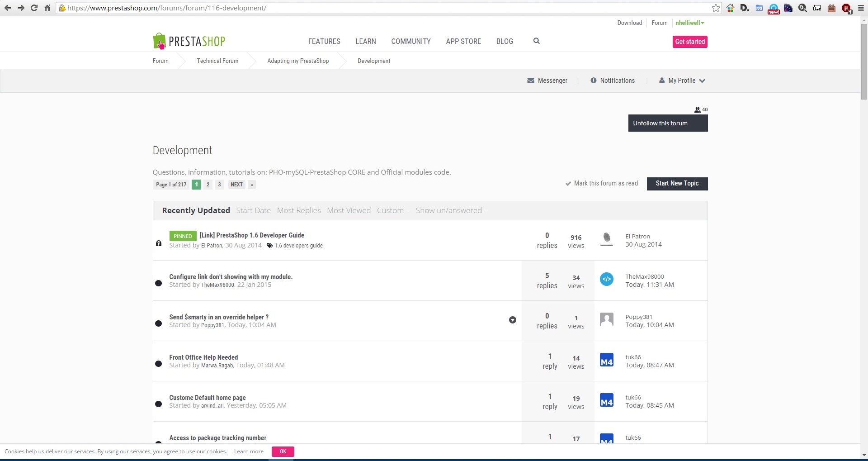Image resolution: width=868 pixels, height=461 pixels.
Task: Open Marwa.Ragab author link
Action: [x=217, y=366]
